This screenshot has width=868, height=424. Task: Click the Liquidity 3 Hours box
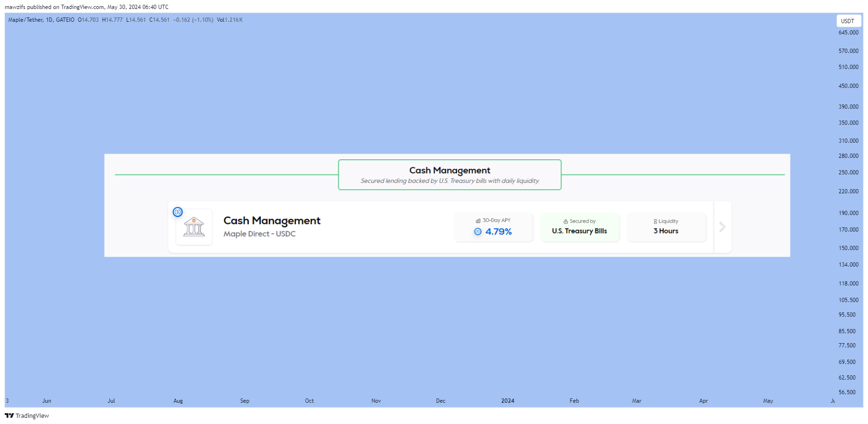click(666, 227)
